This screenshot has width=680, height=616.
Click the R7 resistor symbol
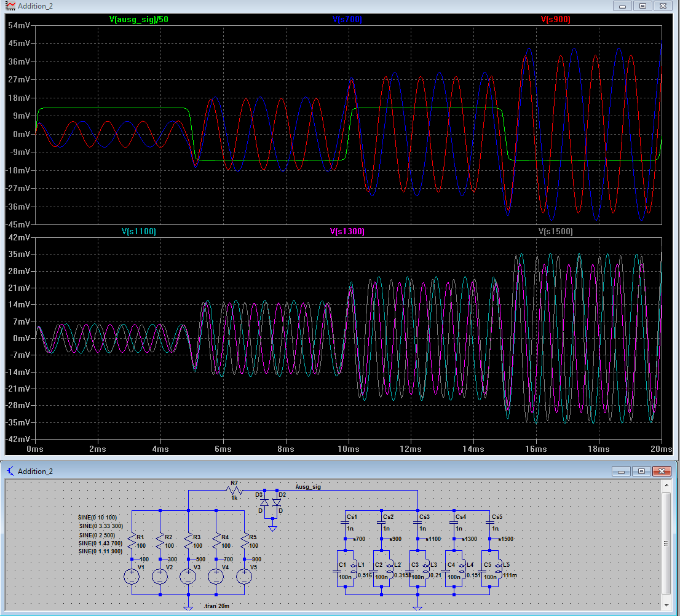click(x=234, y=491)
